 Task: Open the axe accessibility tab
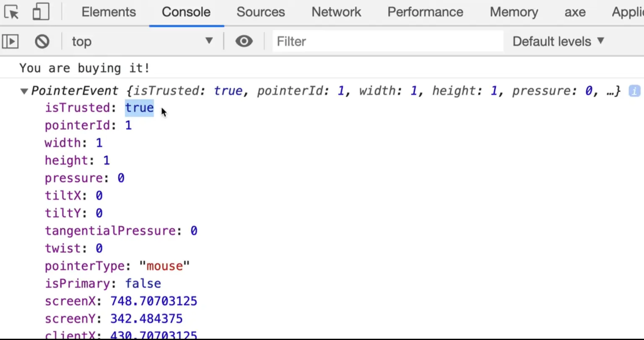click(575, 12)
